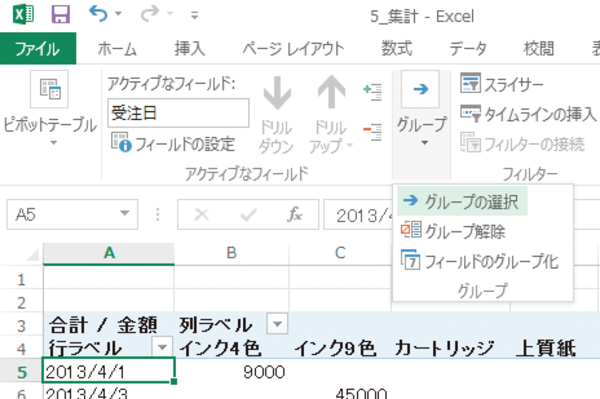The width and height of the screenshot is (600, 399).
Task: Open the 行ラベル filter dropdown
Action: (162, 347)
